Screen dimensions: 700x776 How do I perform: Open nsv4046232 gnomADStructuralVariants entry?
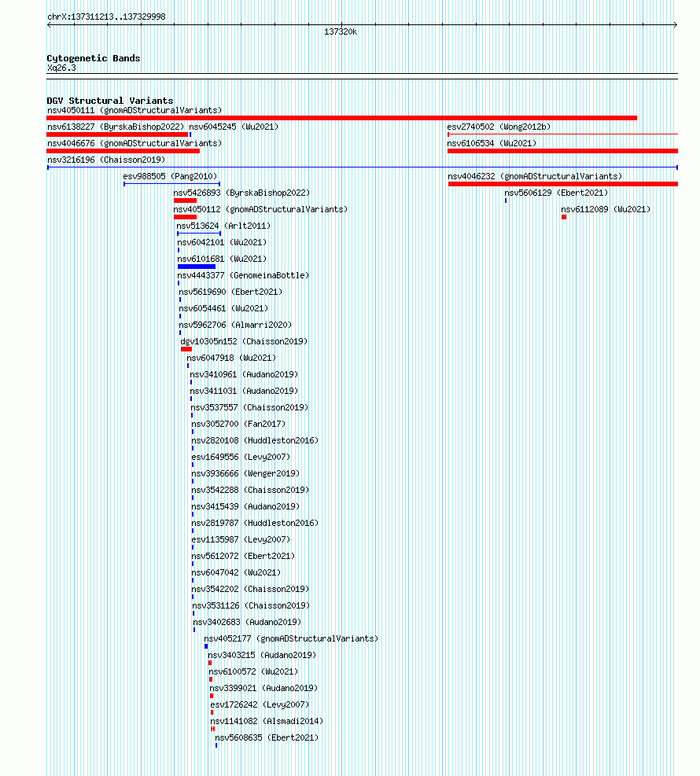(x=535, y=176)
